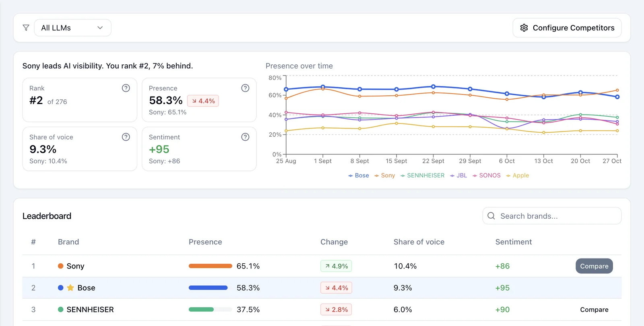Click the Configure Competitors button
The height and width of the screenshot is (326, 644).
pyautogui.click(x=567, y=28)
